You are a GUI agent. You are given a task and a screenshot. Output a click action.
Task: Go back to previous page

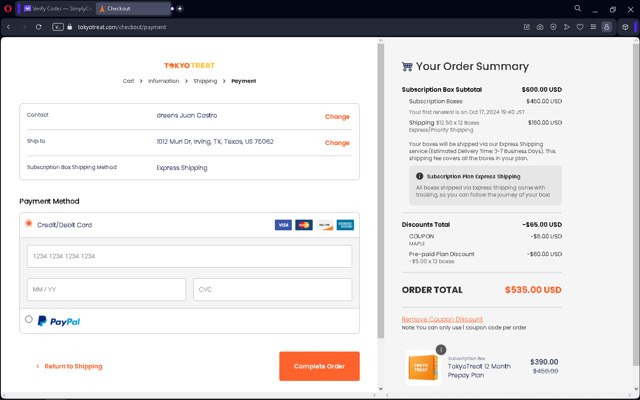(9, 27)
